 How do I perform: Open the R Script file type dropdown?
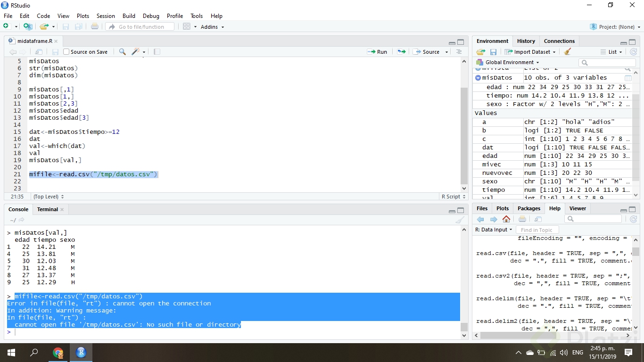[454, 197]
